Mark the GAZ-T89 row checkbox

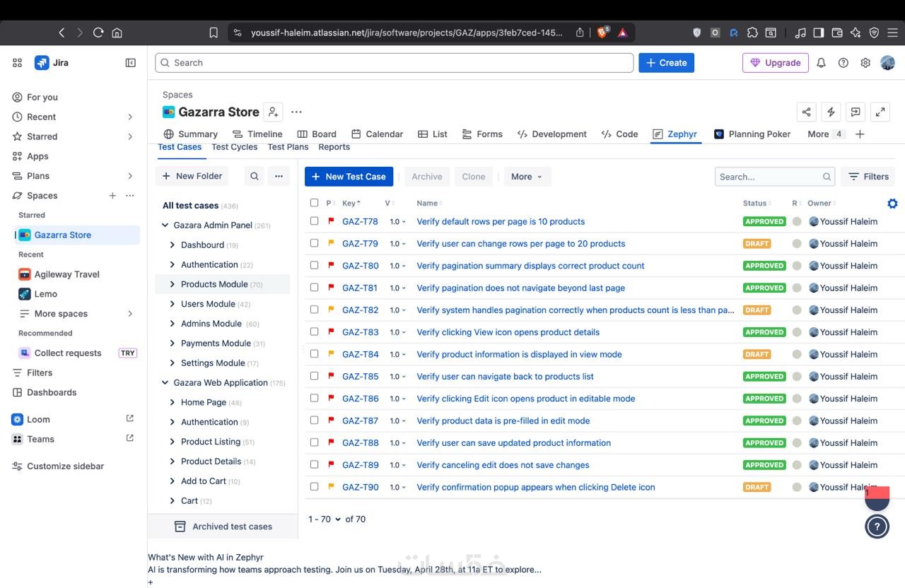pos(314,465)
